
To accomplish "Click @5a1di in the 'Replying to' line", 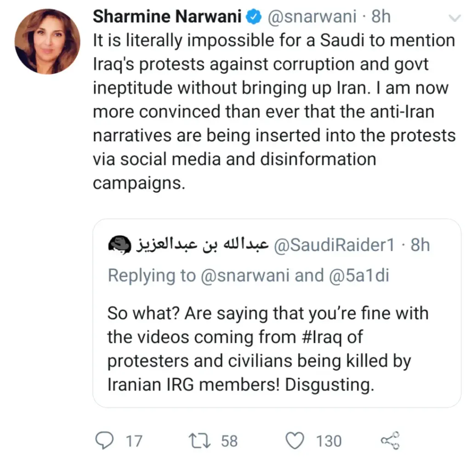I will pos(359,275).
